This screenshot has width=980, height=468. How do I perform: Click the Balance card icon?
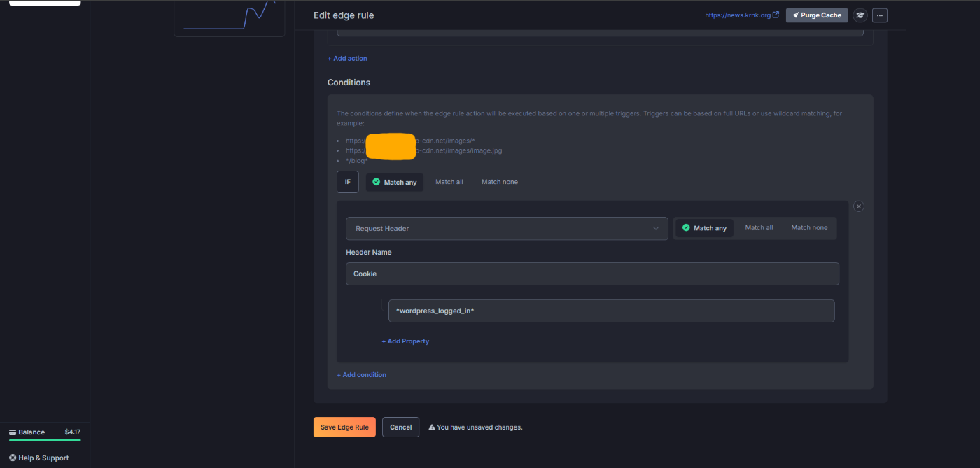(x=13, y=432)
